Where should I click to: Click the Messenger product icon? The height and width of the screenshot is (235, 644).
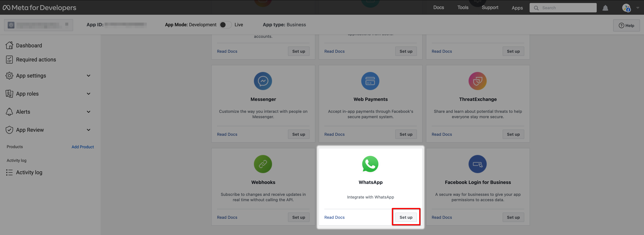[263, 81]
